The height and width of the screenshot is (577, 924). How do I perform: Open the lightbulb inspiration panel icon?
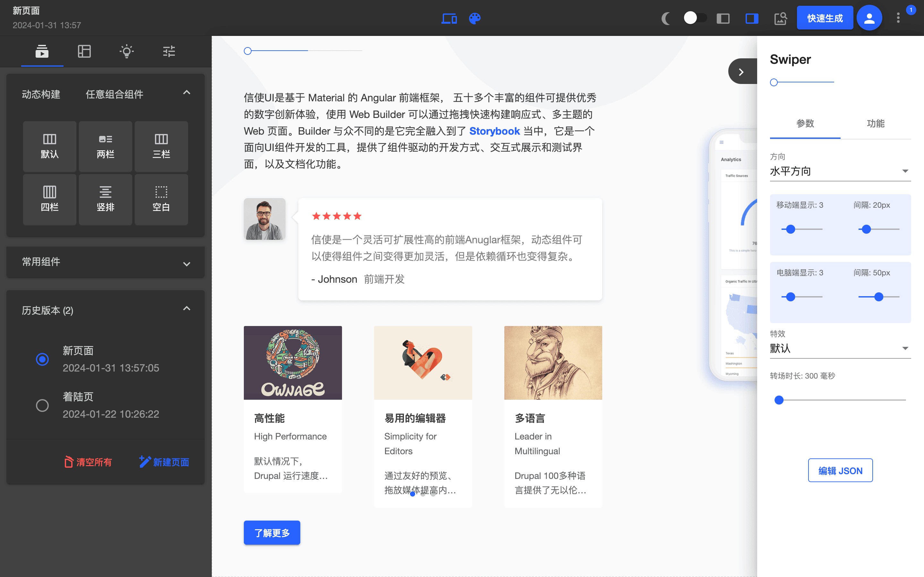[126, 51]
